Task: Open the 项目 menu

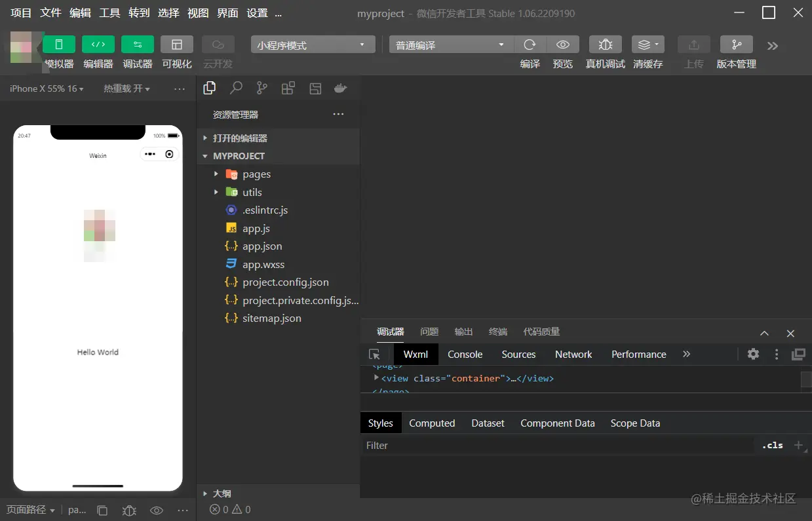Action: click(x=21, y=12)
